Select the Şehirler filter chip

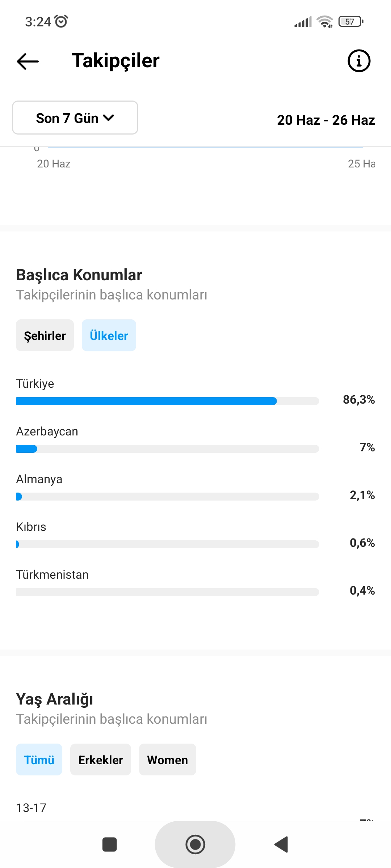click(45, 335)
